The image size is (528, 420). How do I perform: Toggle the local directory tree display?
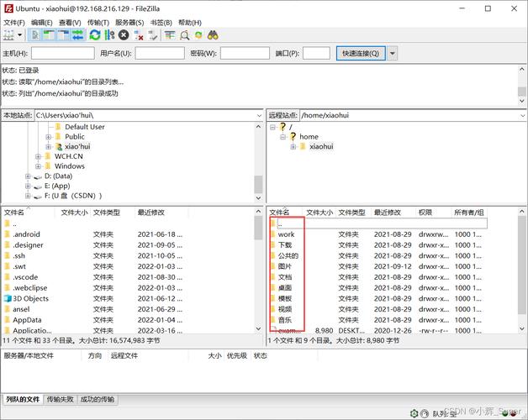pyautogui.click(x=49, y=35)
